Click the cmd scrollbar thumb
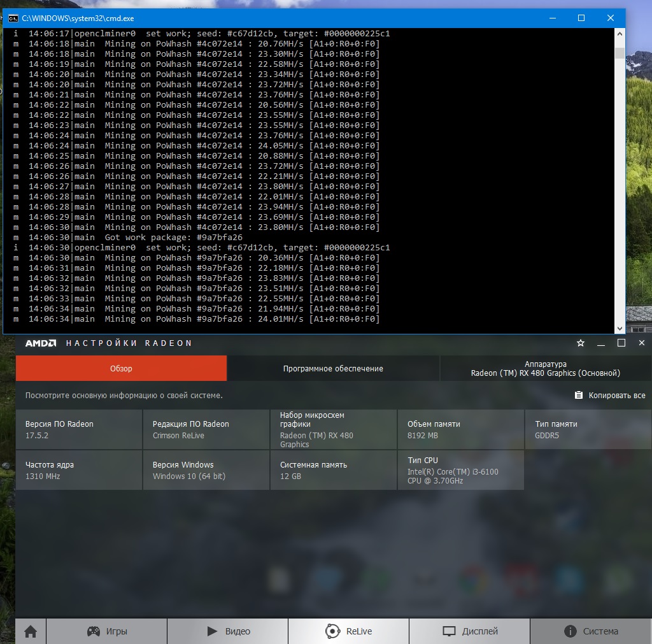 pos(620,53)
